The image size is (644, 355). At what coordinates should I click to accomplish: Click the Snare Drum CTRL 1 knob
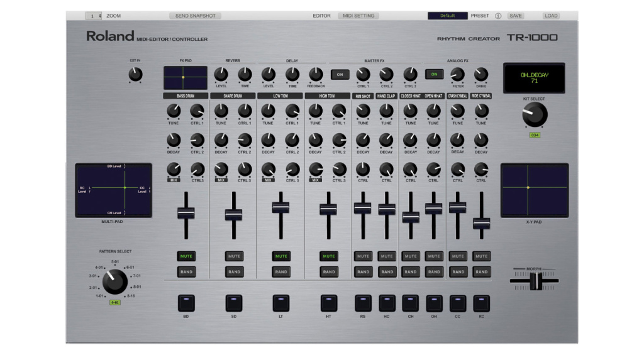tap(245, 111)
